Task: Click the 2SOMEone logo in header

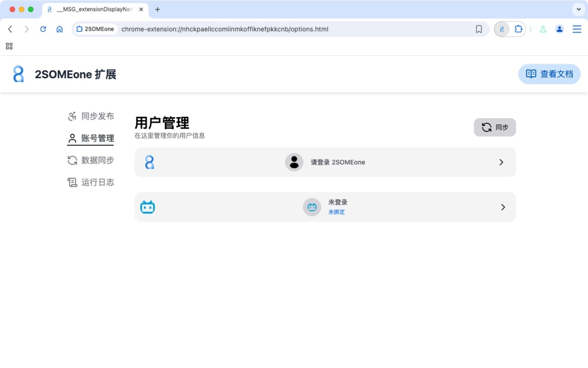Action: (x=18, y=74)
